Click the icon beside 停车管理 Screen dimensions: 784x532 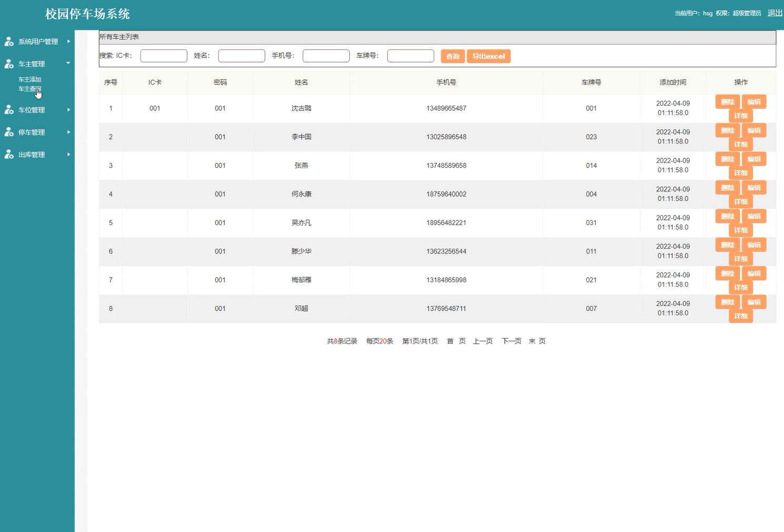[9, 132]
